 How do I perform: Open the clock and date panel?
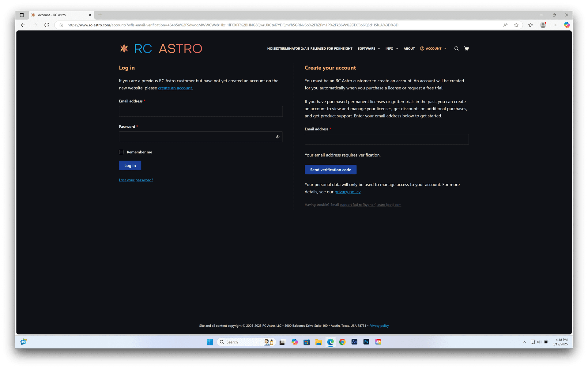(560, 342)
